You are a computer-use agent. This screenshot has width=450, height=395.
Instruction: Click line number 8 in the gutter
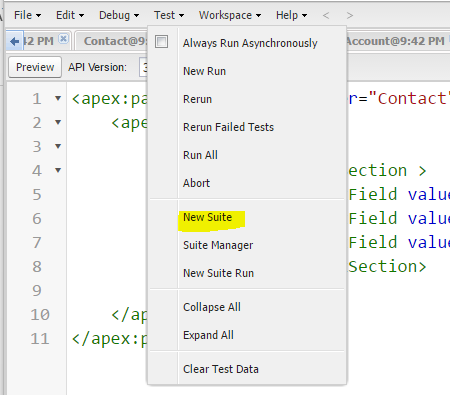[37, 266]
